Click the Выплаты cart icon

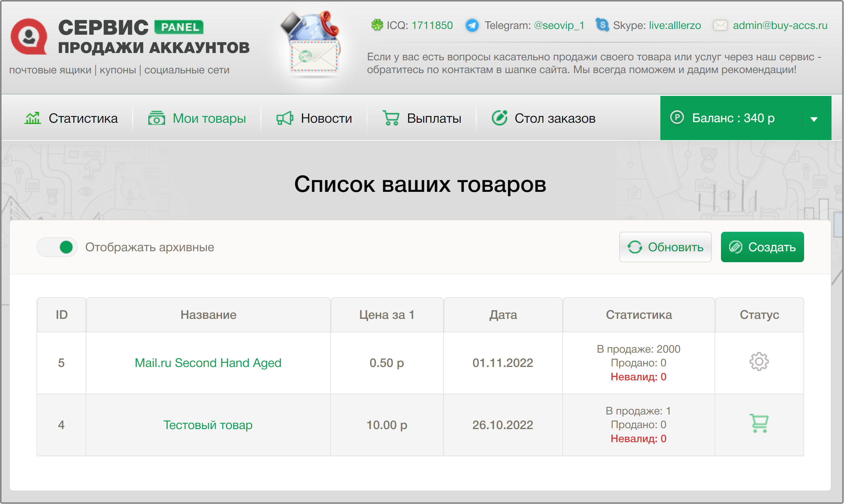(x=391, y=118)
